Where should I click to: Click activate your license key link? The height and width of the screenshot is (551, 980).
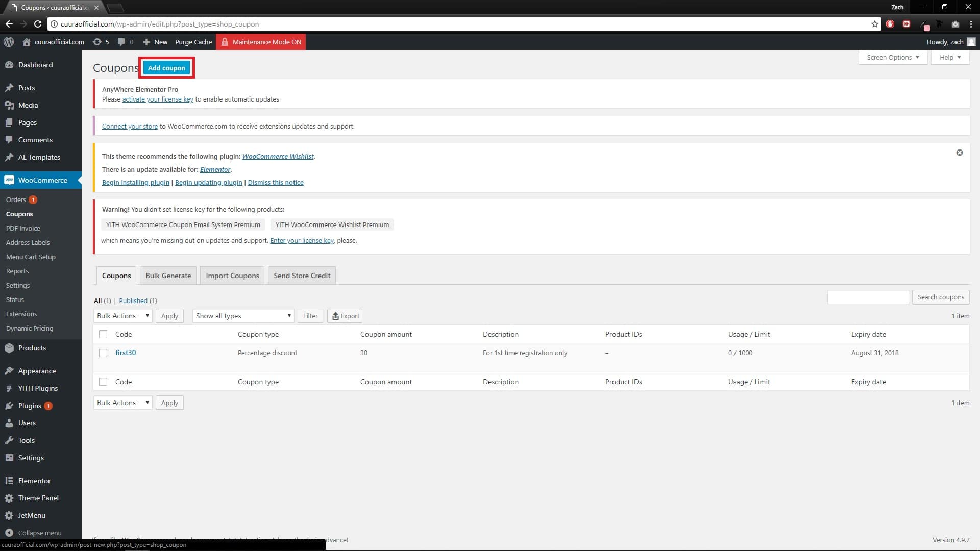(158, 99)
